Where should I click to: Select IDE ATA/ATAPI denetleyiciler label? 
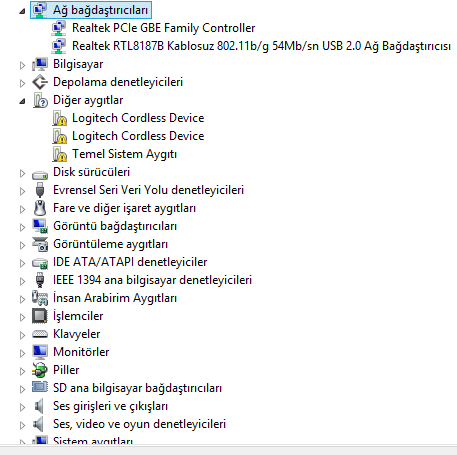pos(130,262)
